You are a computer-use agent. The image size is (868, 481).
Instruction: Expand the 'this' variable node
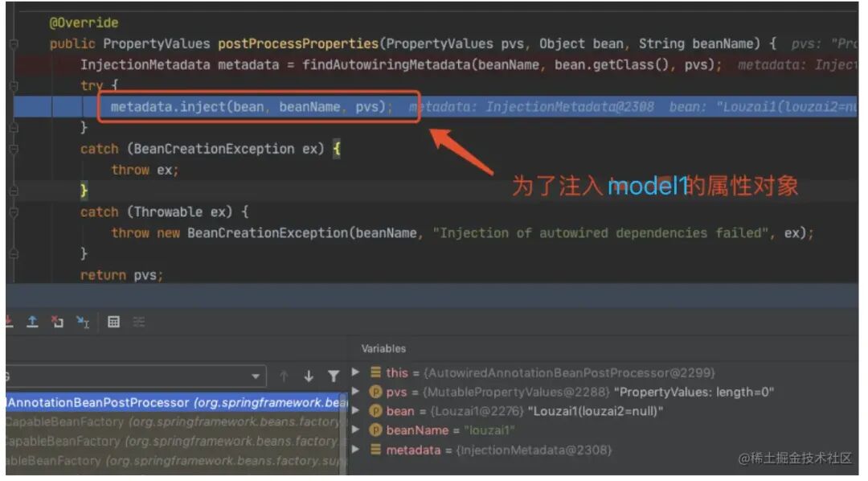[x=356, y=372]
